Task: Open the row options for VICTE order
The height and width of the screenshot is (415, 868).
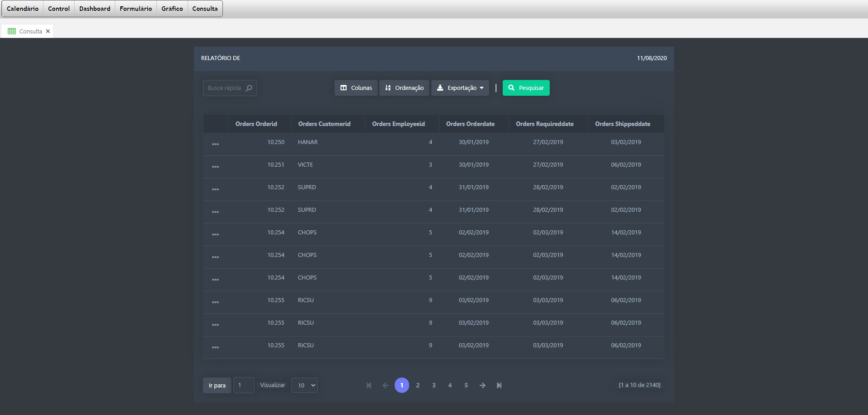Action: pyautogui.click(x=215, y=167)
